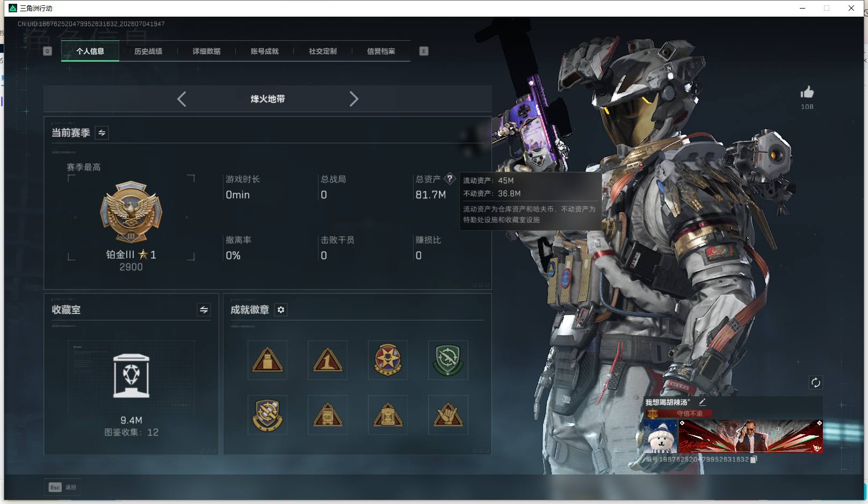868x504 pixels.
Task: Select the triangle badge marked S7
Action: tap(388, 415)
